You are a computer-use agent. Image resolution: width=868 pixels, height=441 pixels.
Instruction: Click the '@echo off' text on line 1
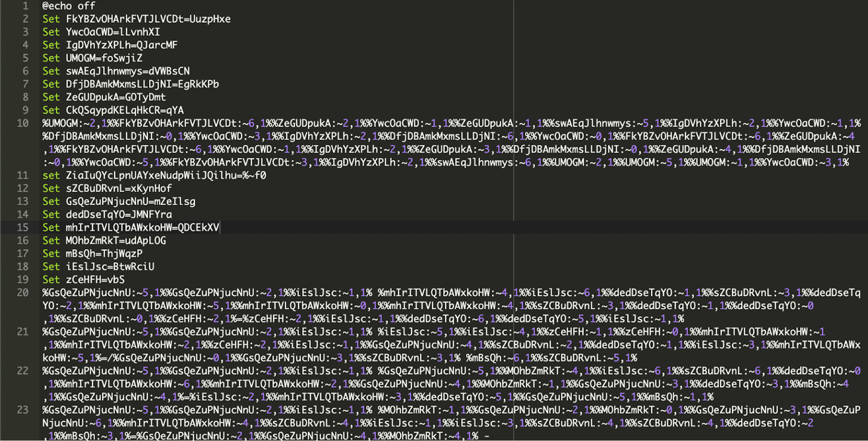pyautogui.click(x=69, y=6)
